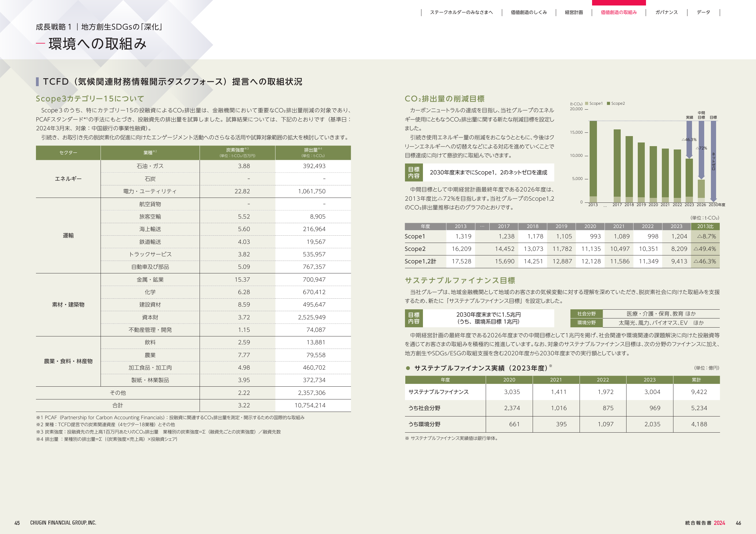Click the 炭素強度 column header
This screenshot has height=534, width=756.
coord(237,153)
